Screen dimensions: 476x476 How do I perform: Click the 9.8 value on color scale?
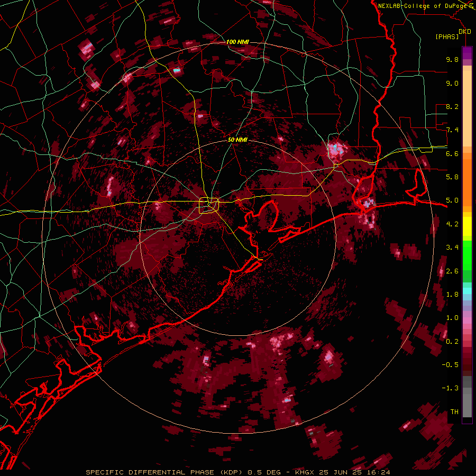[452, 59]
